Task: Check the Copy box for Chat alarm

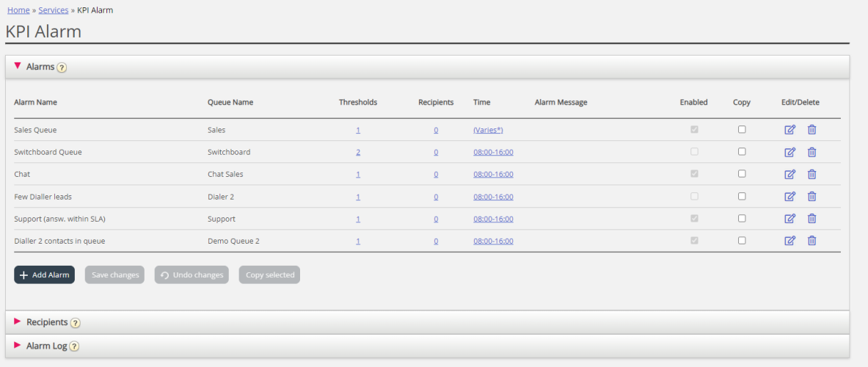Action: pos(742,174)
